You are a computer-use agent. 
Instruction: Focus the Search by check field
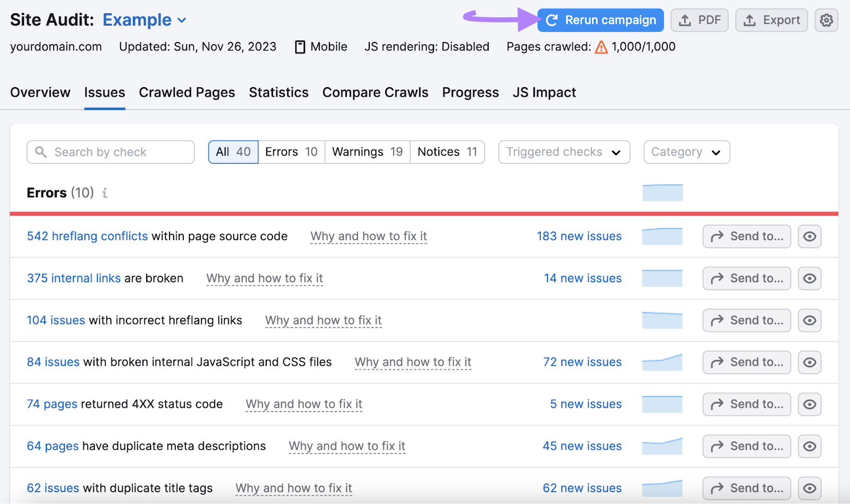coord(110,152)
